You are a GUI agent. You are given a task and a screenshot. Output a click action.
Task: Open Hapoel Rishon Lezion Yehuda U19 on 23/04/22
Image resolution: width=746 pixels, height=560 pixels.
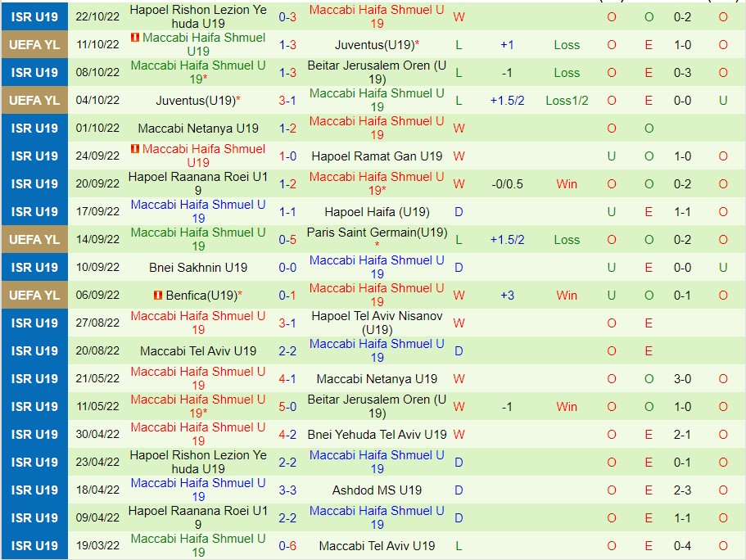coord(198,462)
